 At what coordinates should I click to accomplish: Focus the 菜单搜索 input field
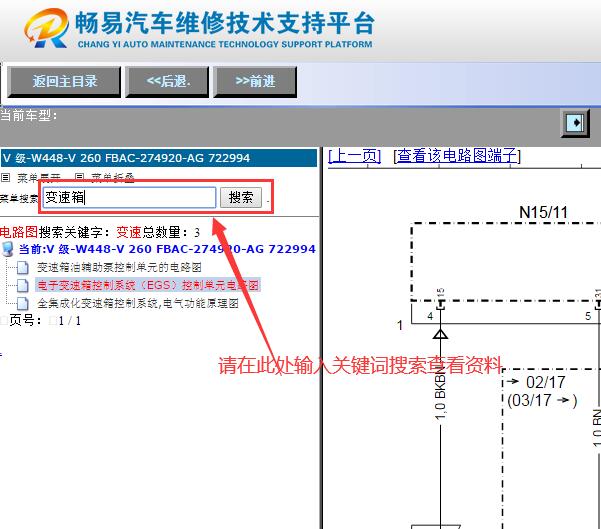click(130, 198)
